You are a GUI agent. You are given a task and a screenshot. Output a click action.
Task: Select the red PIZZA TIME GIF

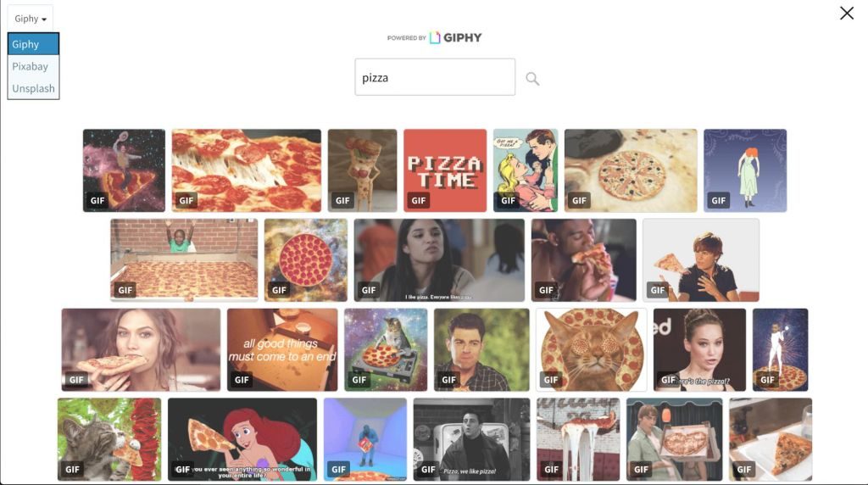[445, 170]
